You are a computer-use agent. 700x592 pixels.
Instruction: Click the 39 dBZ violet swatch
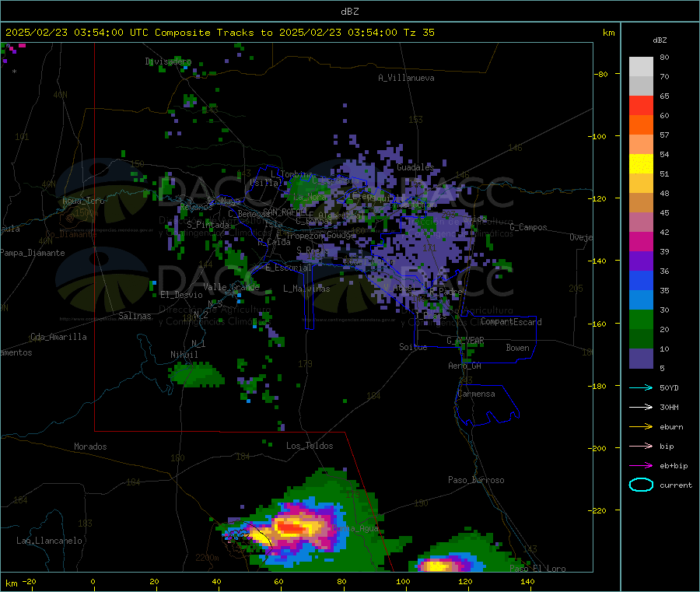pyautogui.click(x=641, y=261)
